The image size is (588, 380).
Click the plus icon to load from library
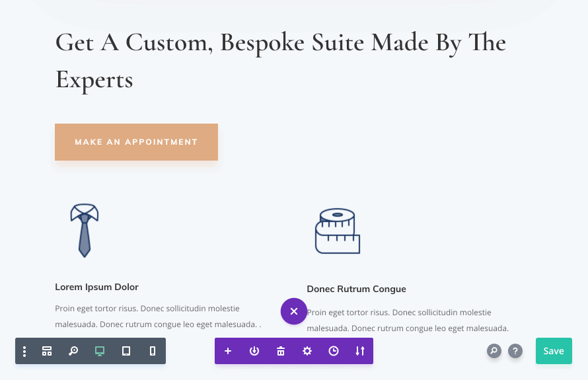228,351
